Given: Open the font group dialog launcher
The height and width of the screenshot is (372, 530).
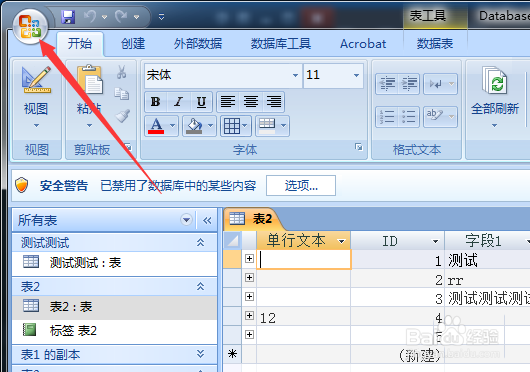Looking at the screenshot, I should click(359, 147).
